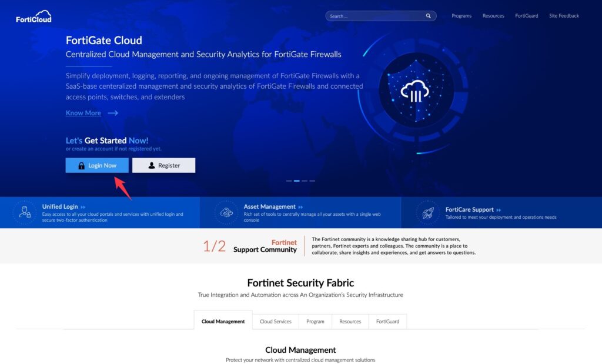Open the FortiGuard header menu
Screen dimensions: 602x364
click(526, 16)
